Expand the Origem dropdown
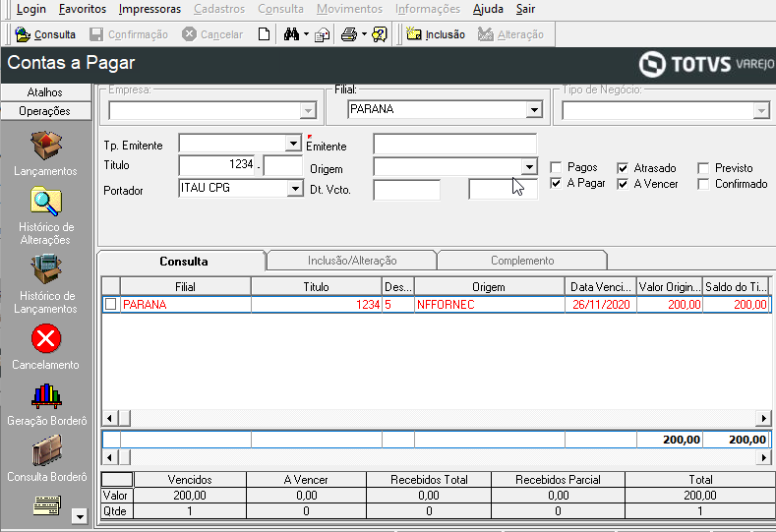This screenshot has width=776, height=532. coord(529,167)
